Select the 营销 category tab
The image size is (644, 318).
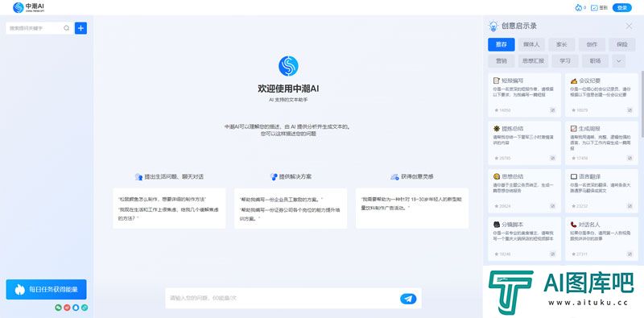(501, 61)
